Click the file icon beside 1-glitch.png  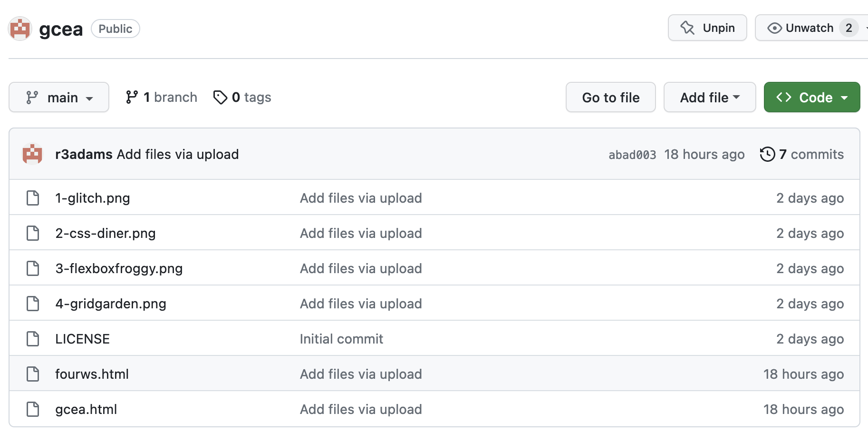pos(33,198)
